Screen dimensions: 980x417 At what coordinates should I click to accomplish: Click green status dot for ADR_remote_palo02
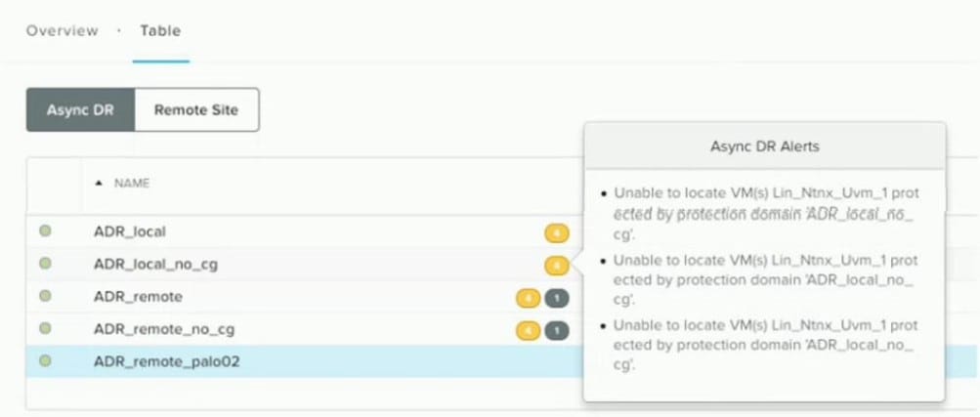click(44, 361)
